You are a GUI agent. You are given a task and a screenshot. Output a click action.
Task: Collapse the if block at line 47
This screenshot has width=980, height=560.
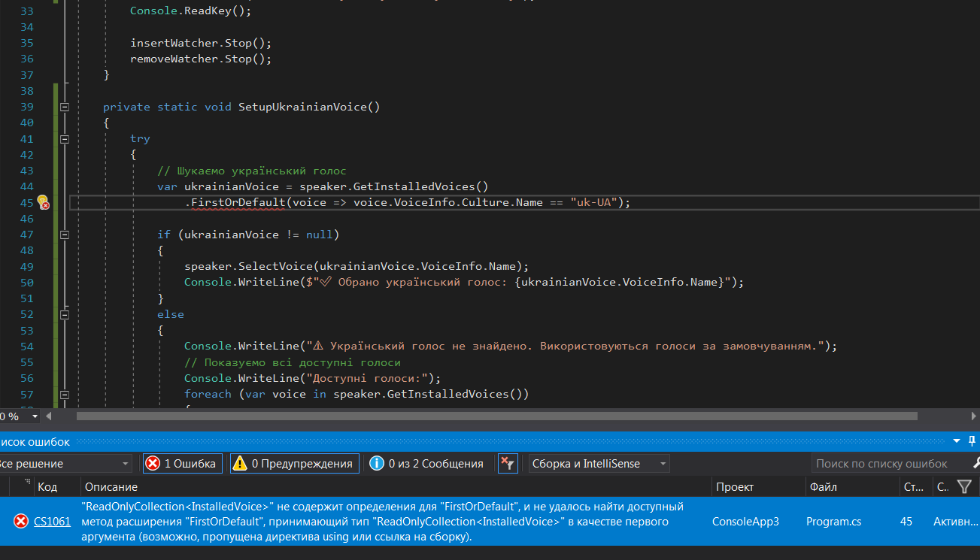coord(64,235)
